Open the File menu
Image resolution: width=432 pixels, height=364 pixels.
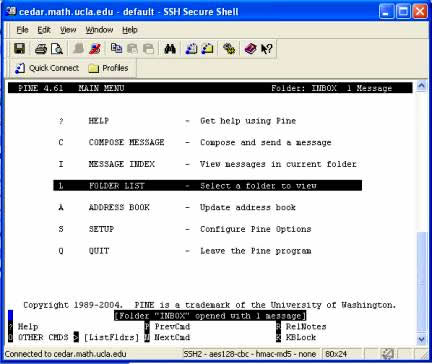(22, 30)
